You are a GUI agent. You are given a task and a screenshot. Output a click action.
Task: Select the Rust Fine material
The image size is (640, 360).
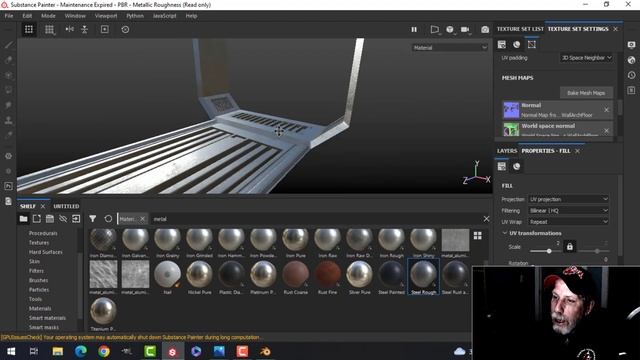[327, 277]
